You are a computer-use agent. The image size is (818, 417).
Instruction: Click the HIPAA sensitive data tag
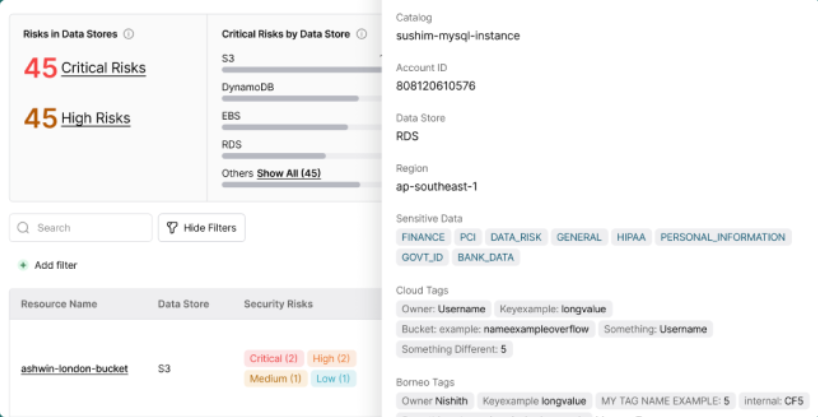point(631,238)
